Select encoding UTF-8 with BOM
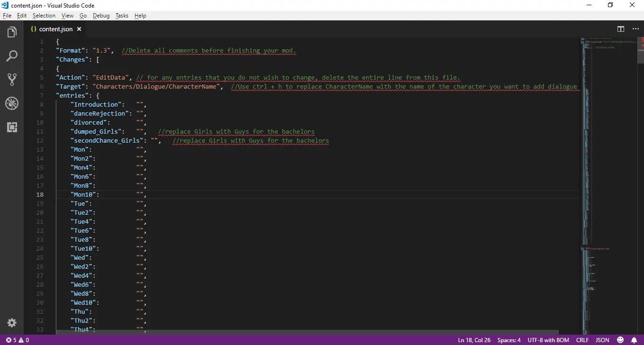644x345 pixels. click(x=548, y=340)
